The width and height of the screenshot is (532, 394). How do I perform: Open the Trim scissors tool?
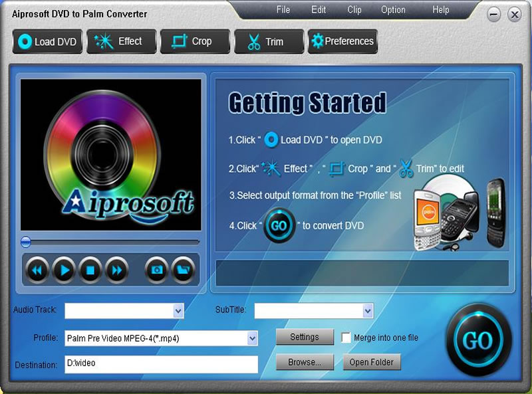[x=267, y=42]
